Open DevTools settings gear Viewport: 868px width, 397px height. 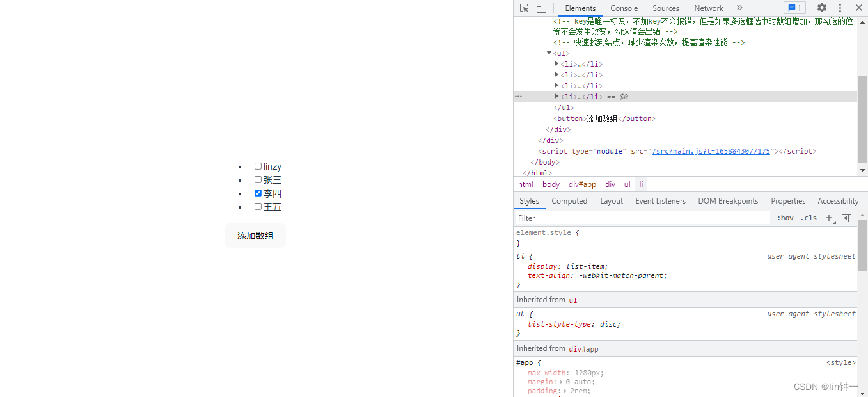[822, 8]
